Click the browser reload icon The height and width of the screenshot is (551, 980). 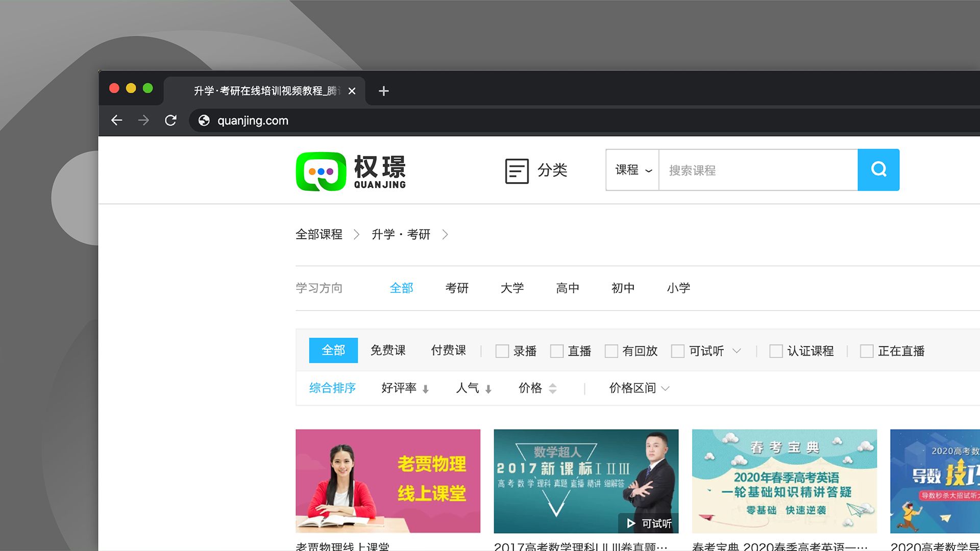170,120
